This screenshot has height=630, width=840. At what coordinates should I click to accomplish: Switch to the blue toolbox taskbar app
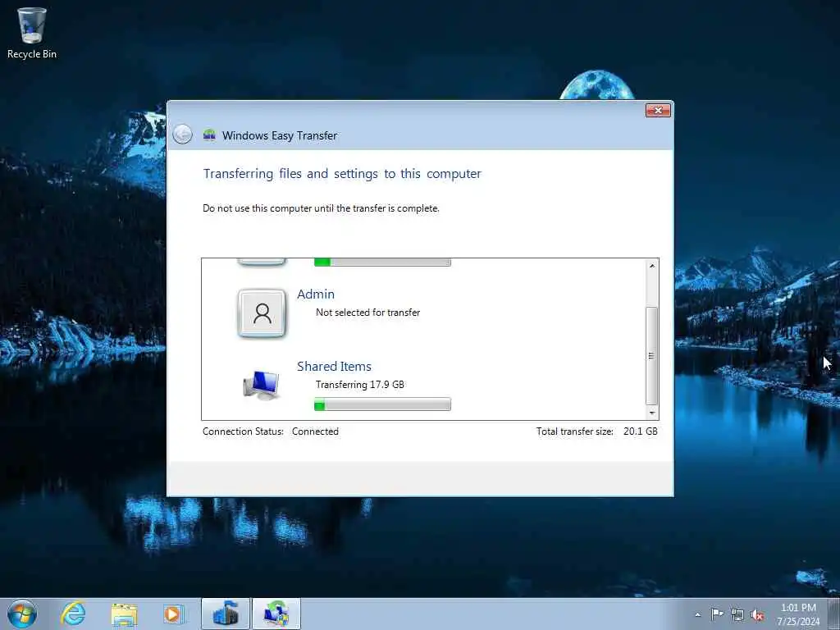pos(226,614)
